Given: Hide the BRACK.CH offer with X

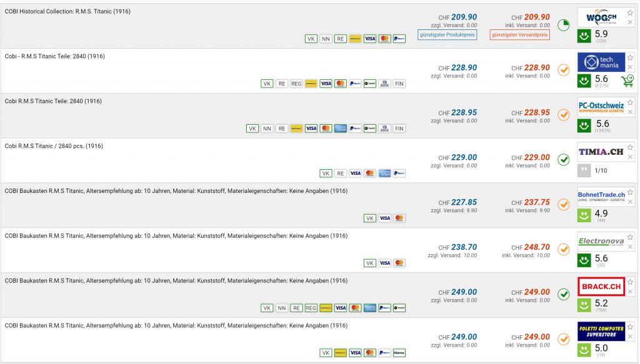Looking at the screenshot, I should coord(630,292).
